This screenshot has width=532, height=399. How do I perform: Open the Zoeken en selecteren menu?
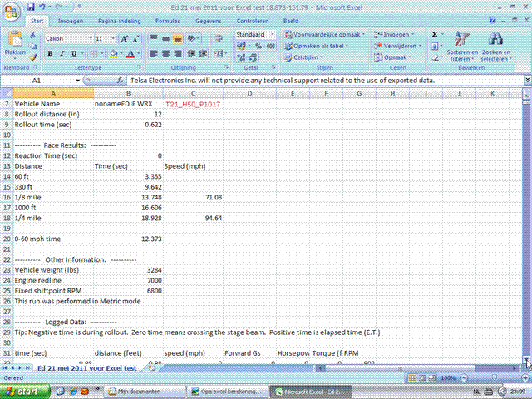(496, 46)
